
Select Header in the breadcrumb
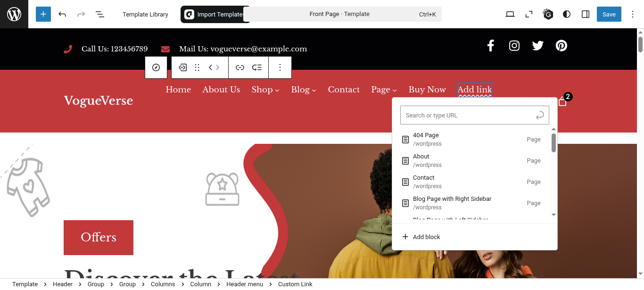click(x=63, y=284)
